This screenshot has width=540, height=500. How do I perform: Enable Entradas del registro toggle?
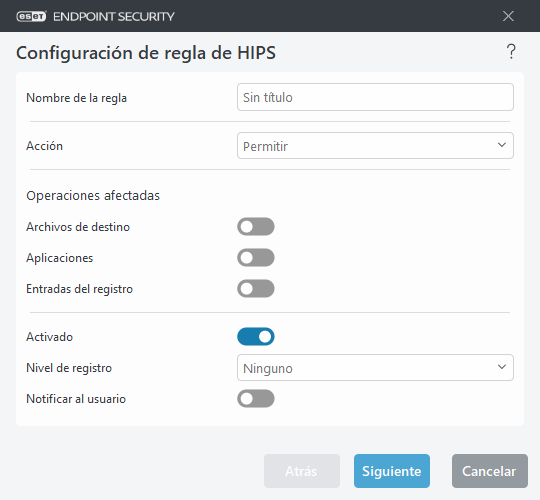(x=256, y=289)
